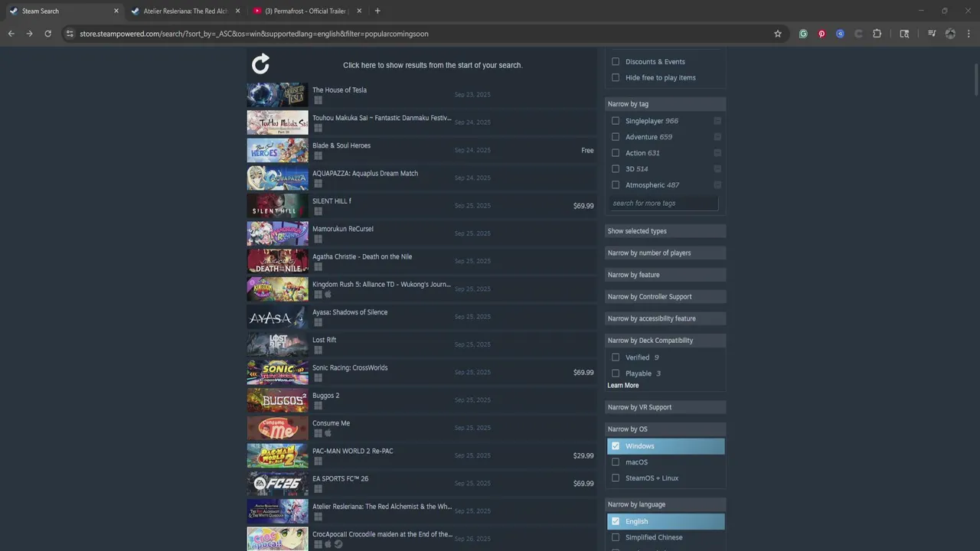Check the Atmospheric tag filter

click(616, 185)
